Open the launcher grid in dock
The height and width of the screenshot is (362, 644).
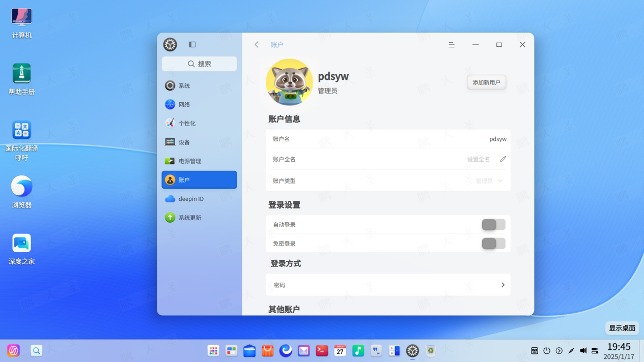point(213,350)
